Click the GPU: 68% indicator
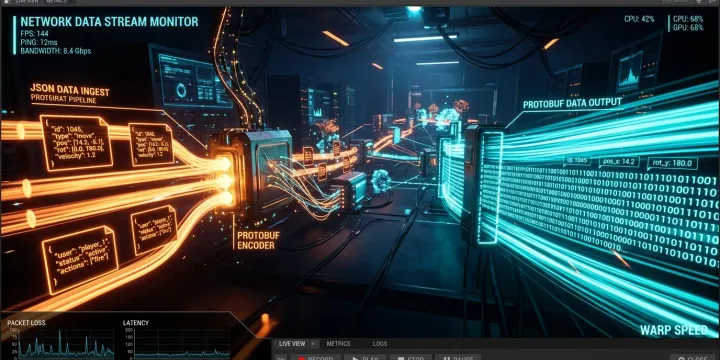 point(688,28)
